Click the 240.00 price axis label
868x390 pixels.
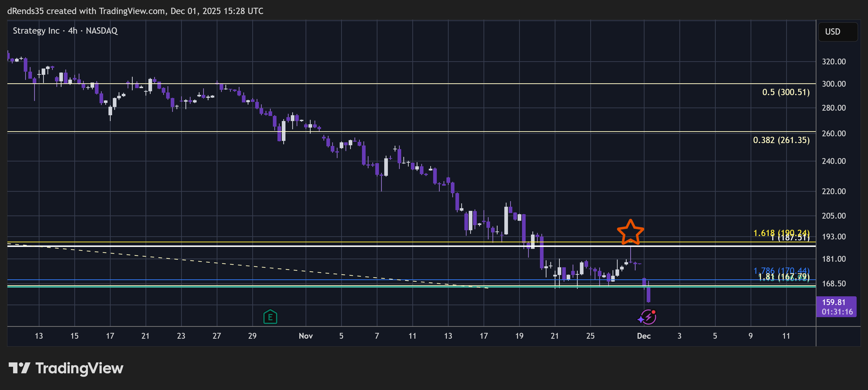click(834, 161)
